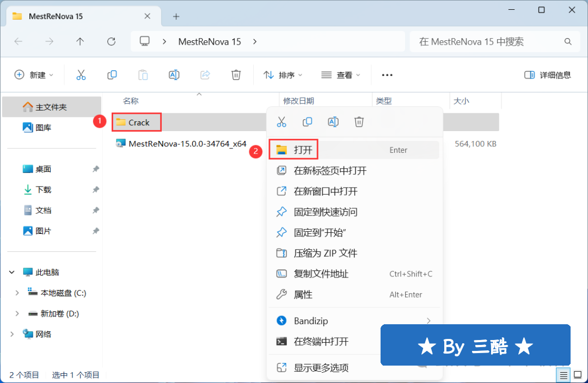This screenshot has width=588, height=383.
Task: Click the Copy icon in the toolbar
Action: pos(112,75)
